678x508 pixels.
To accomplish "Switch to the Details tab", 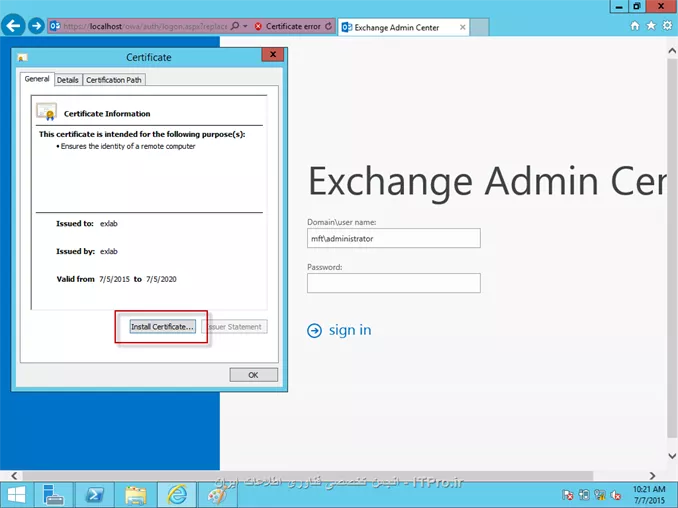I will click(x=67, y=80).
